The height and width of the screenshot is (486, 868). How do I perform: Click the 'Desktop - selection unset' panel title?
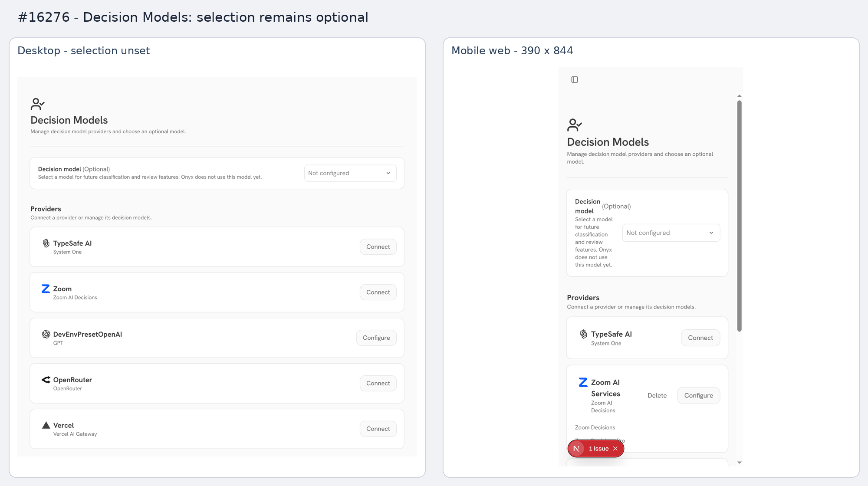pyautogui.click(x=84, y=51)
